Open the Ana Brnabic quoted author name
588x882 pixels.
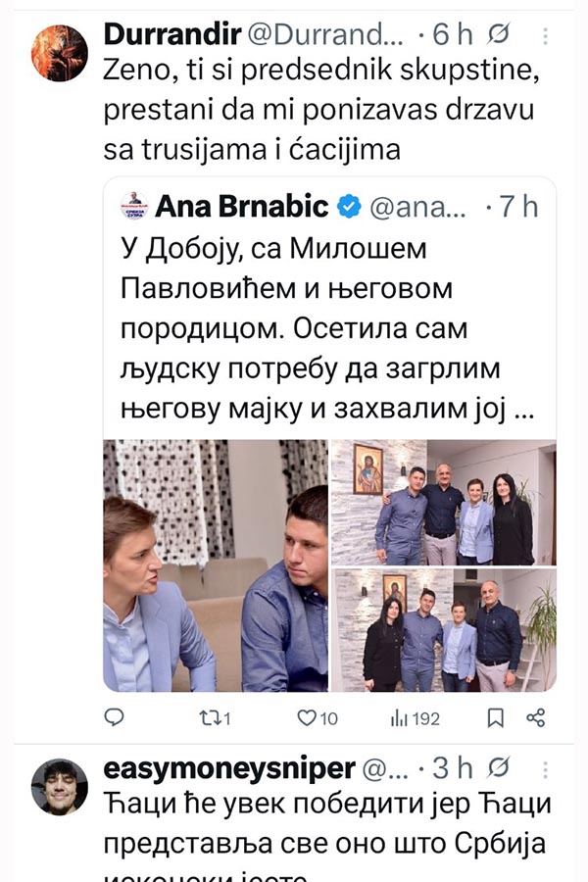click(241, 206)
